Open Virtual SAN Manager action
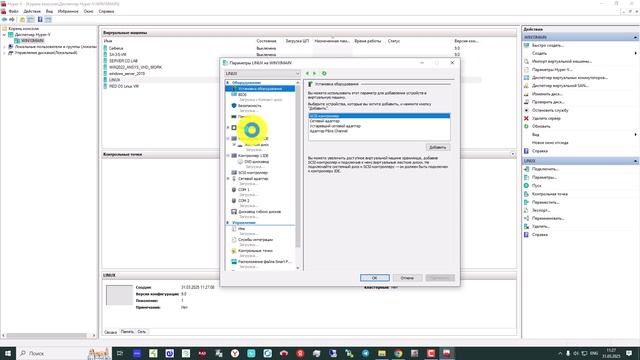This screenshot has height=360, width=640. click(x=560, y=86)
